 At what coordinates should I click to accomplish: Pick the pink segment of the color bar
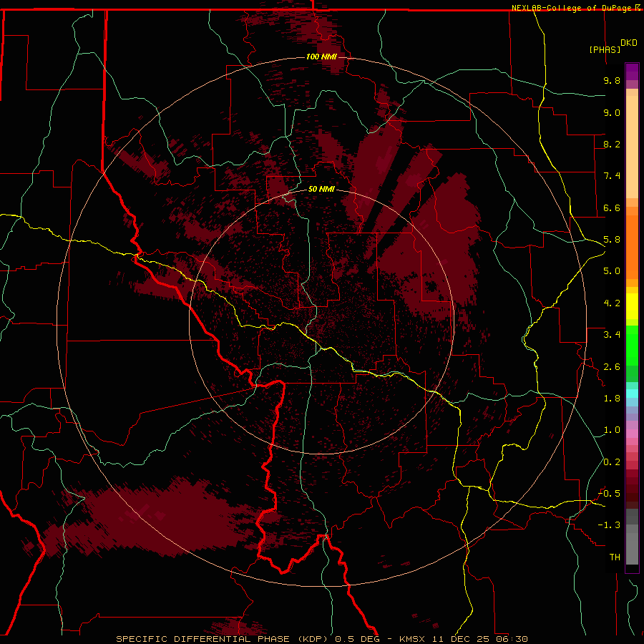[632, 434]
